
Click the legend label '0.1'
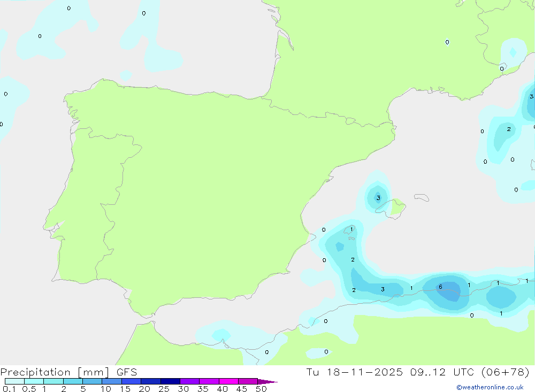click(x=9, y=389)
